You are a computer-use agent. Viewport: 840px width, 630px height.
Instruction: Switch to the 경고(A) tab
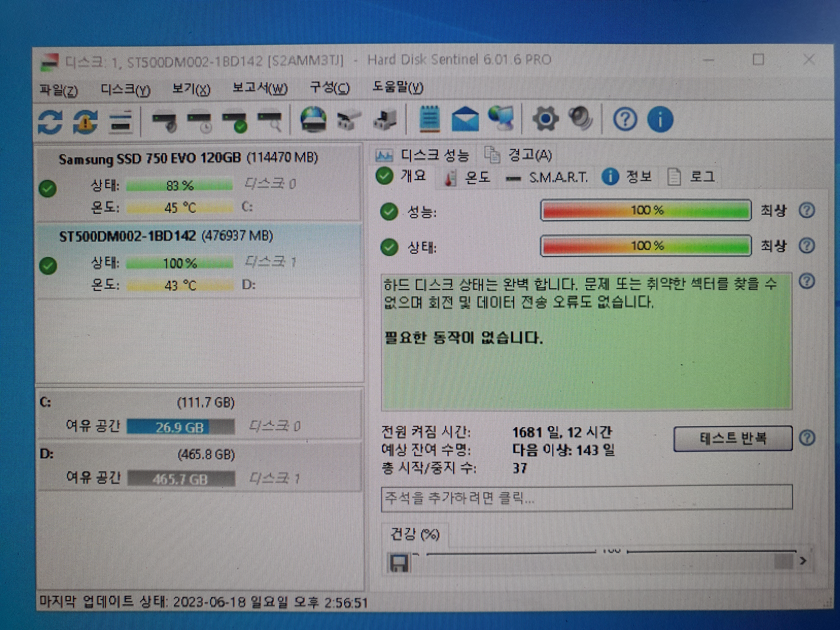point(518,155)
